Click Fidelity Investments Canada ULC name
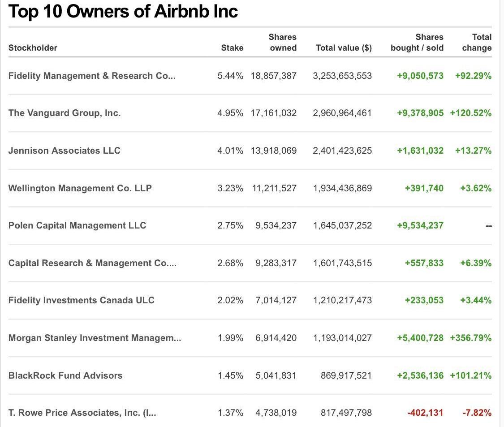This screenshot has height=427, width=504. point(82,300)
